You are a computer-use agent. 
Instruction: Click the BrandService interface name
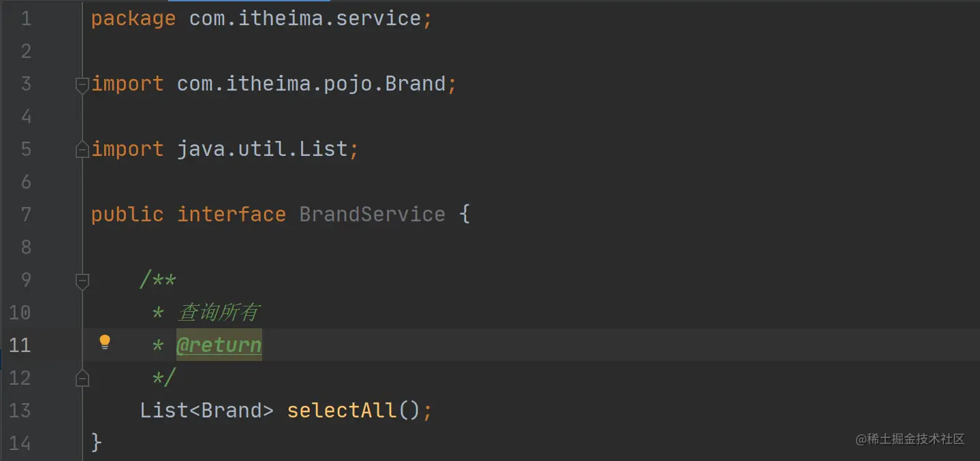372,214
